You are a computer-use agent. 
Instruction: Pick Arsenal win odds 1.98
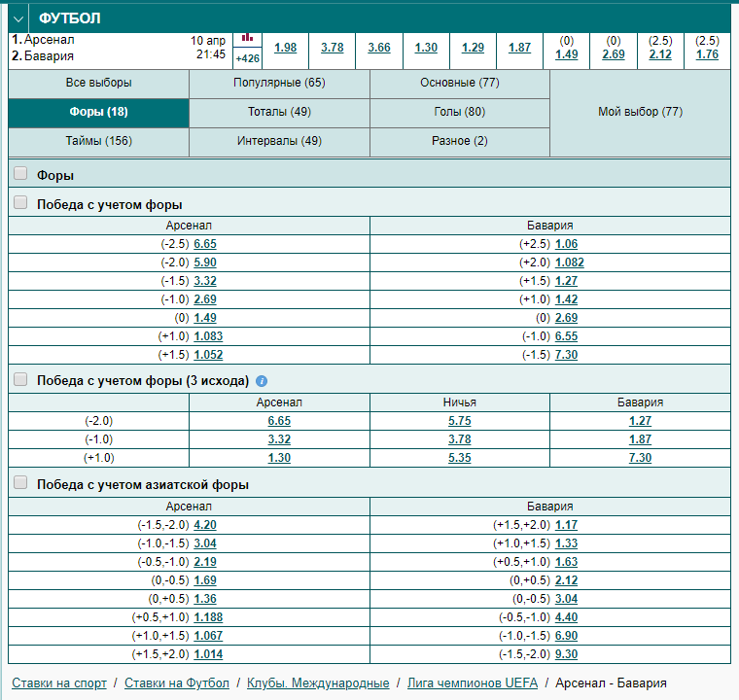coord(285,48)
